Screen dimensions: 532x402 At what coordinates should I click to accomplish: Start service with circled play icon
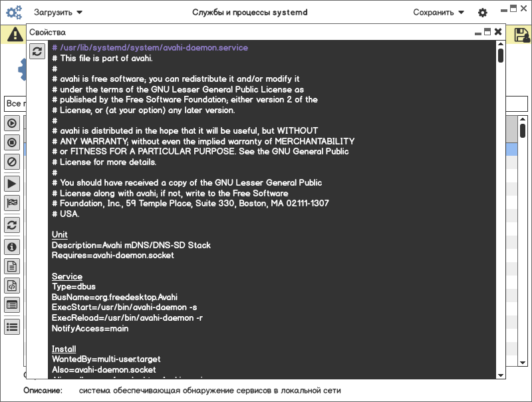click(12, 123)
